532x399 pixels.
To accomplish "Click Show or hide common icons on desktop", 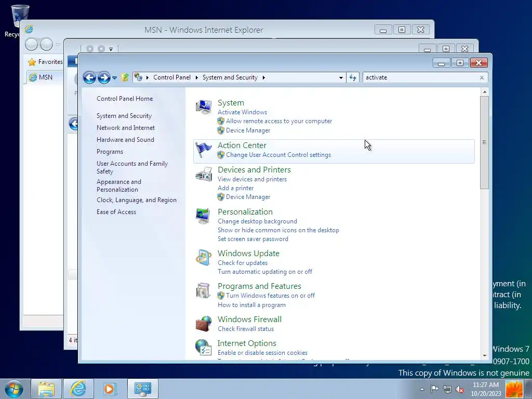I will (278, 230).
